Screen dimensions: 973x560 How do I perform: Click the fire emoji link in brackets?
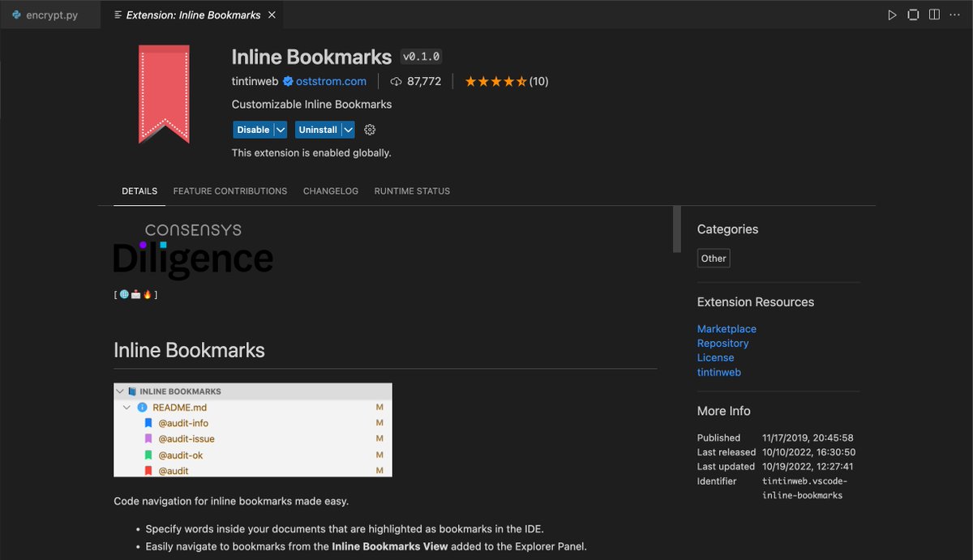(x=147, y=294)
